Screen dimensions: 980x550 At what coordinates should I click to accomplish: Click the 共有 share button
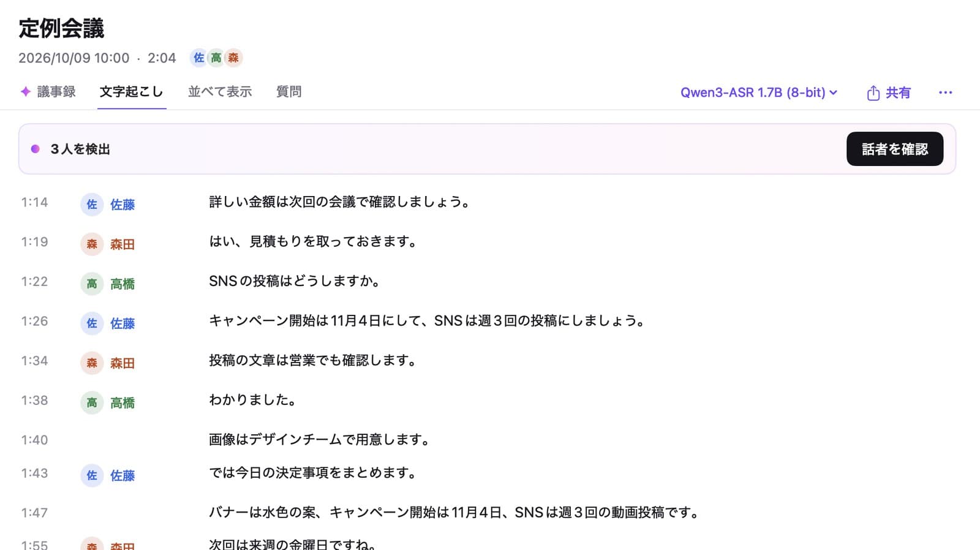[x=889, y=92]
